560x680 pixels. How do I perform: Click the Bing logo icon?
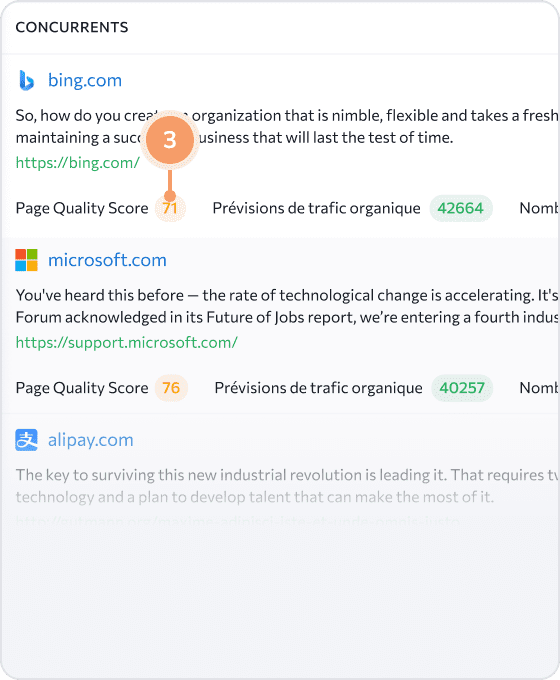[x=26, y=81]
